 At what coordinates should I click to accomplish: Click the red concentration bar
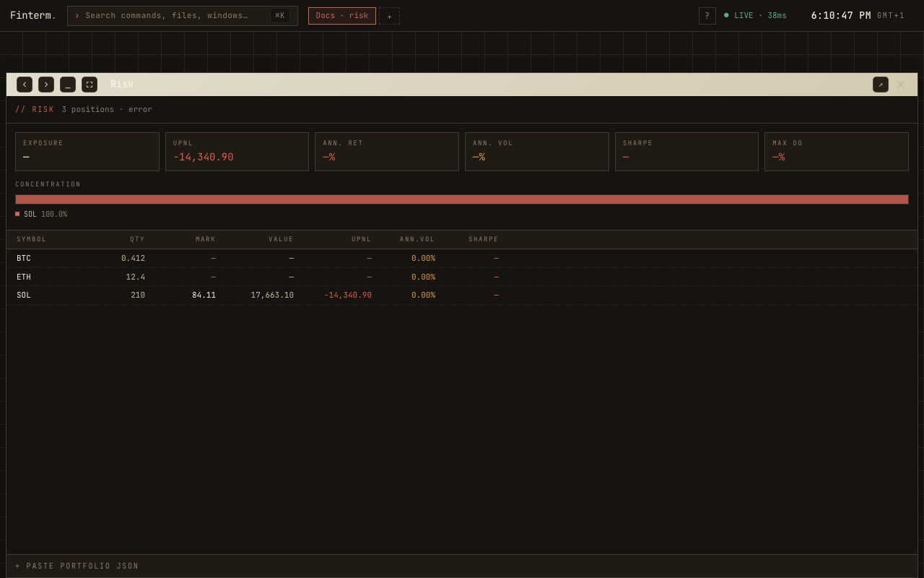[x=462, y=199]
